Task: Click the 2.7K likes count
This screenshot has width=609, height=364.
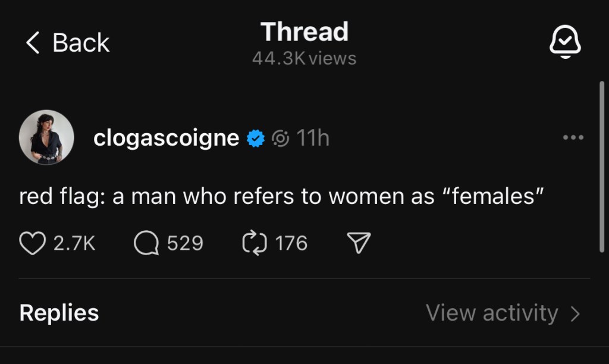Action: pos(74,243)
